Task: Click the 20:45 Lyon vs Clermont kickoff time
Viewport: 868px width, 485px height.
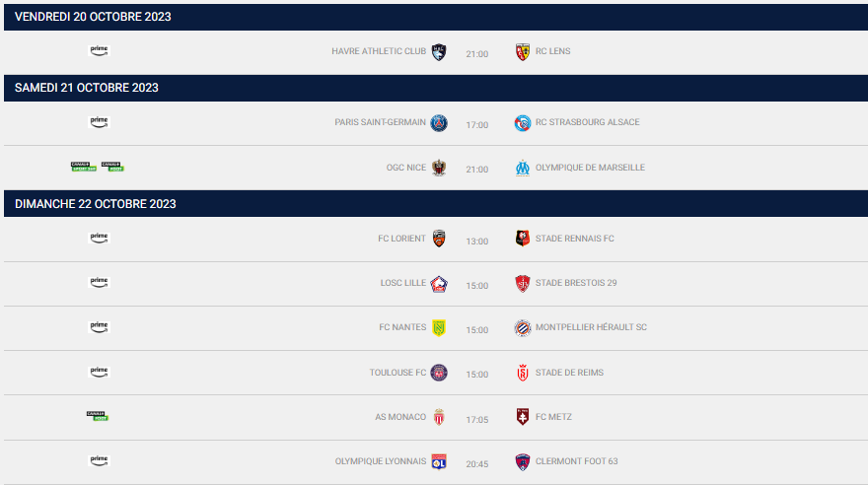Action: [x=477, y=464]
